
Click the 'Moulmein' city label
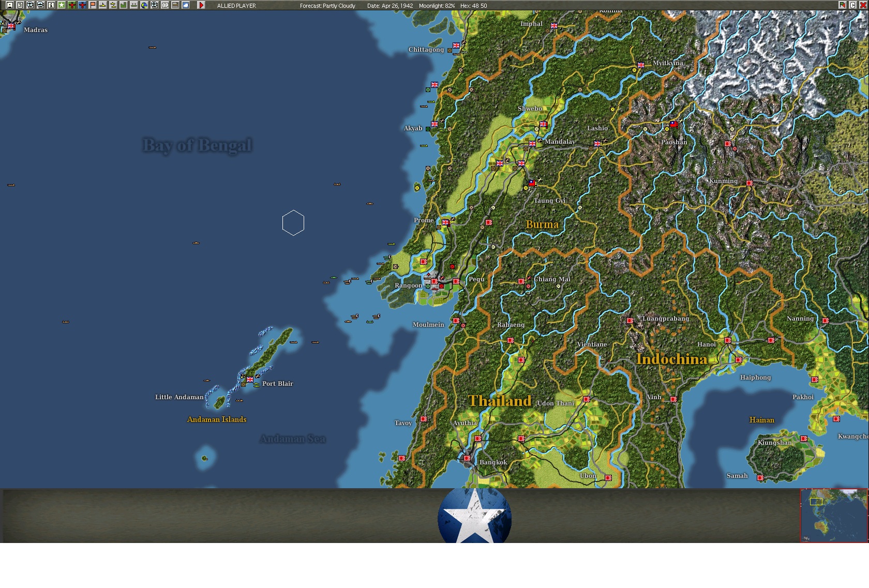click(x=428, y=325)
